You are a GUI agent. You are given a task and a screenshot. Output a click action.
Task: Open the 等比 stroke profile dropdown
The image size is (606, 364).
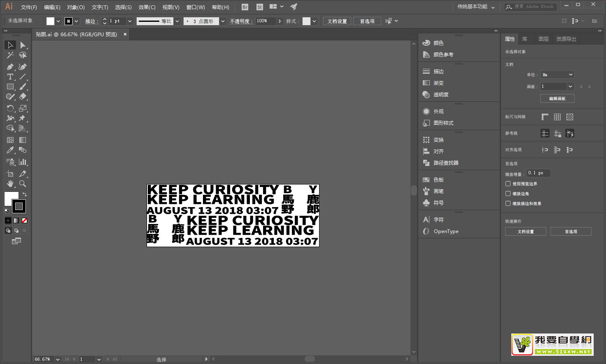(177, 21)
